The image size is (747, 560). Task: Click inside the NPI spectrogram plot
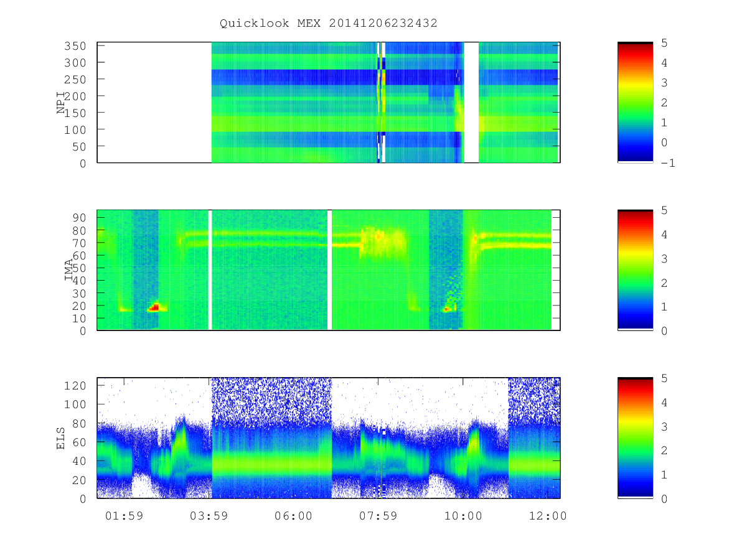point(329,102)
